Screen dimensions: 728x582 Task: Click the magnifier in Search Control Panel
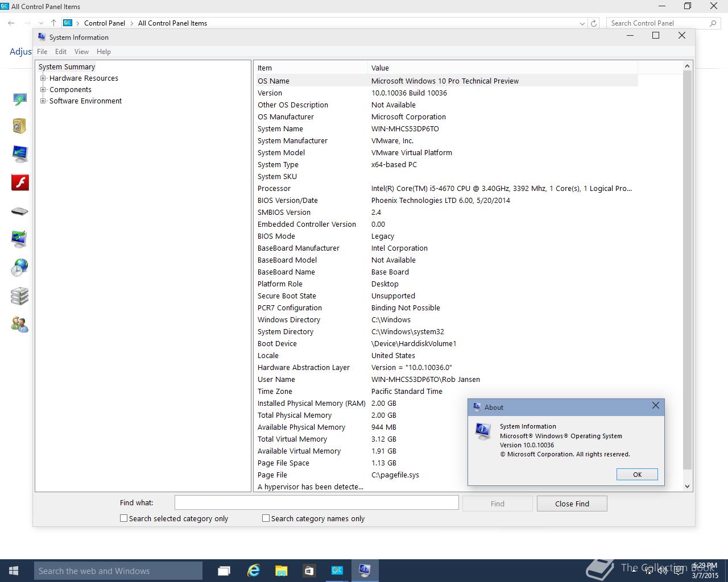[x=713, y=23]
